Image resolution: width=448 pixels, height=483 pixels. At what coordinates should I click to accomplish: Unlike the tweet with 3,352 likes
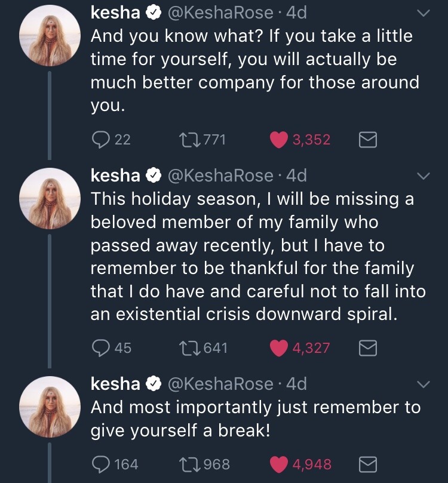pos(279,140)
